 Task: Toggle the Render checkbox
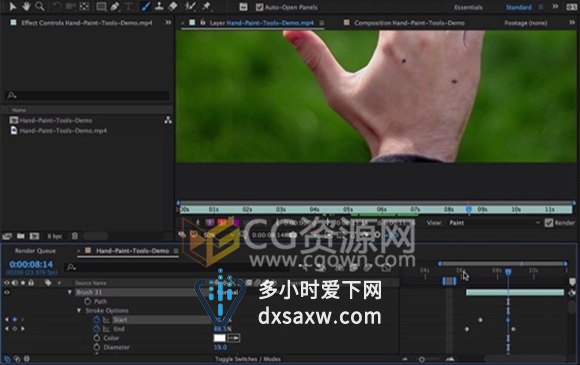549,223
